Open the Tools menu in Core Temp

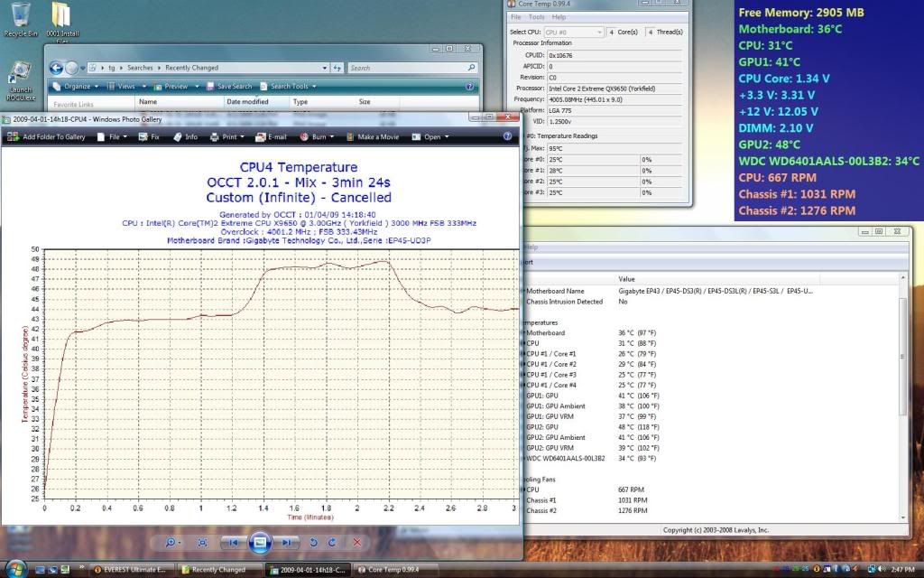(x=536, y=17)
